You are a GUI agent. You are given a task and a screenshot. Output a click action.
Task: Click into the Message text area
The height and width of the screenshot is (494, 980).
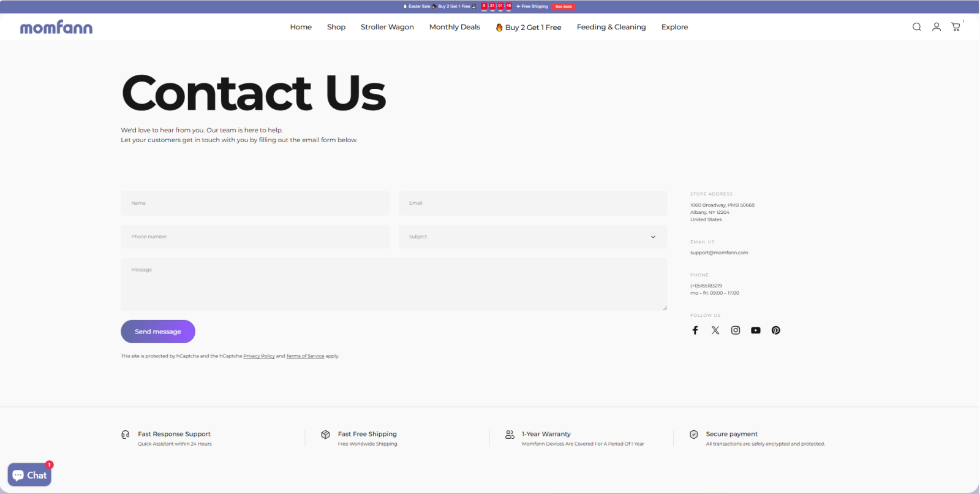394,284
